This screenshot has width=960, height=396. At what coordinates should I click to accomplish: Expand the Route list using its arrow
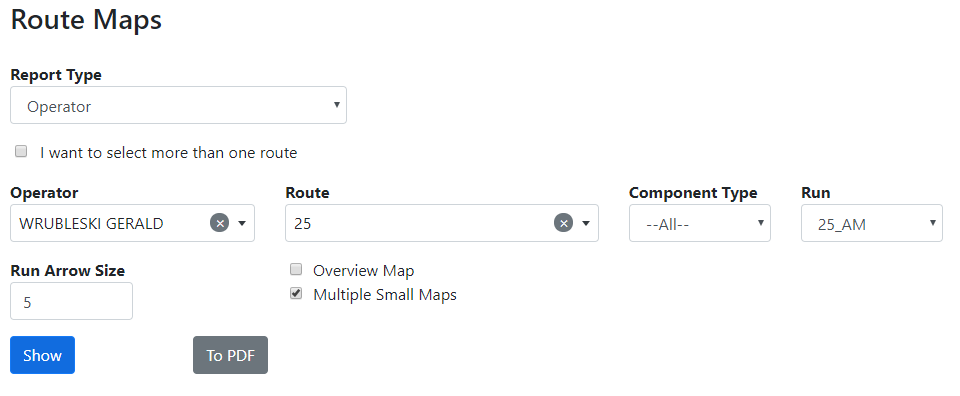[586, 223]
